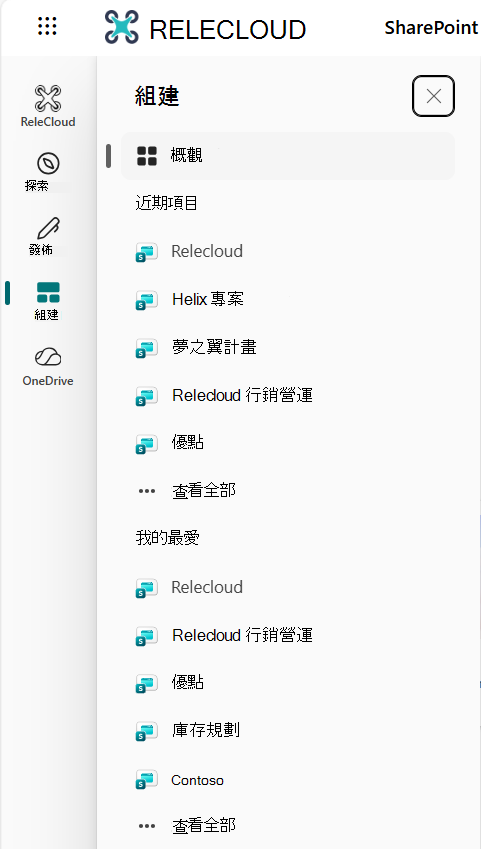This screenshot has width=481, height=849.
Task: Open the app launcher waffle icon
Action: coord(48,26)
